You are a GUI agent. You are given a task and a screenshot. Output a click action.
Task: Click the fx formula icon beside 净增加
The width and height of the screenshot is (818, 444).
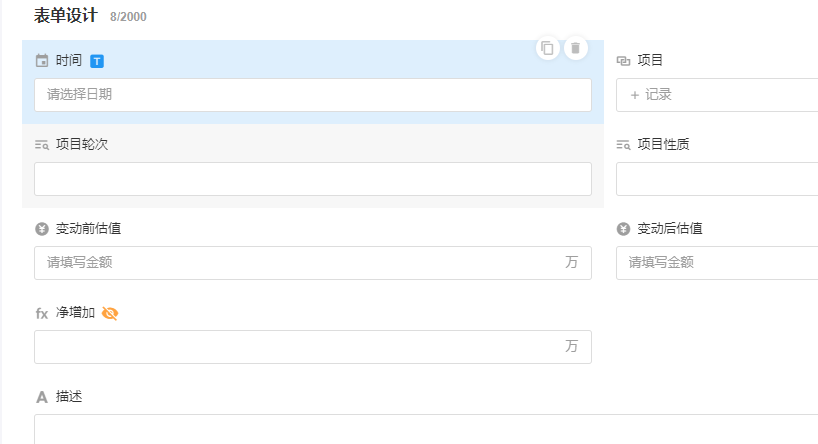(42, 313)
